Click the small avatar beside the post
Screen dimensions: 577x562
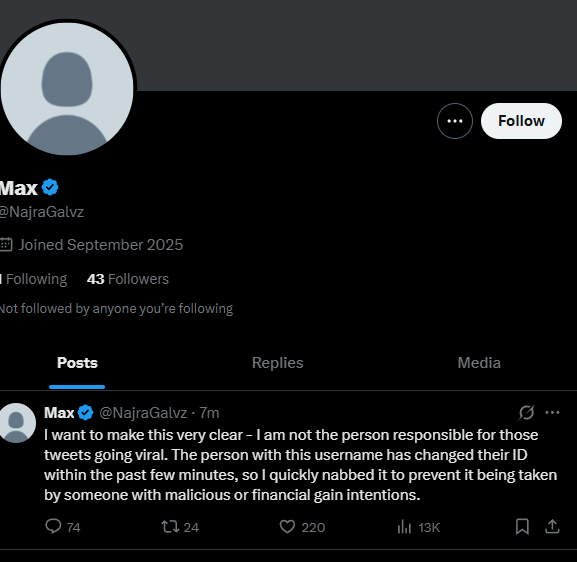point(16,423)
